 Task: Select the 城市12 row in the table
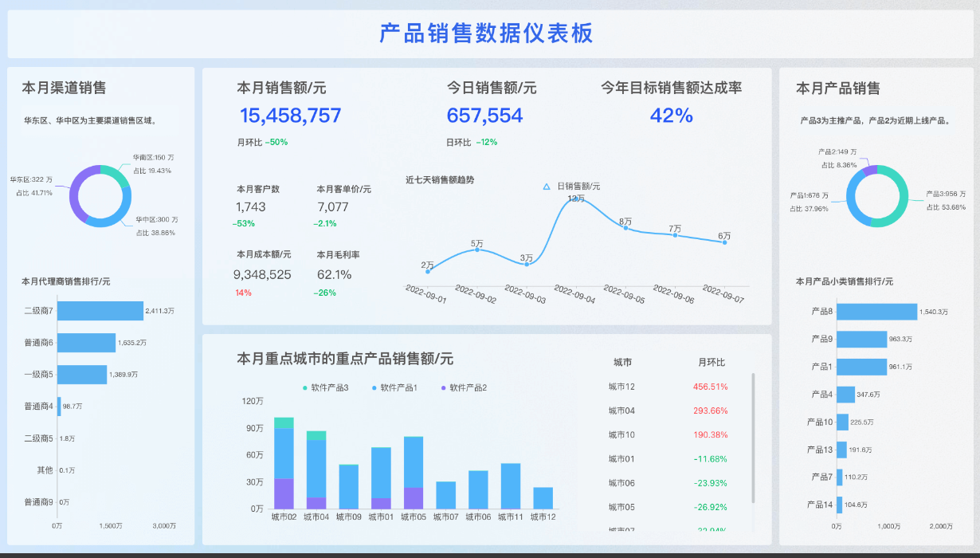669,387
